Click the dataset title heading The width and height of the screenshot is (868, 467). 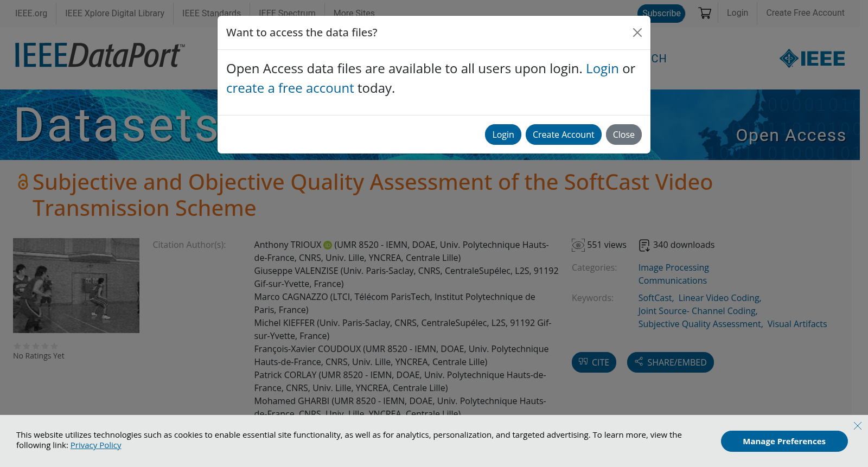coord(372,195)
